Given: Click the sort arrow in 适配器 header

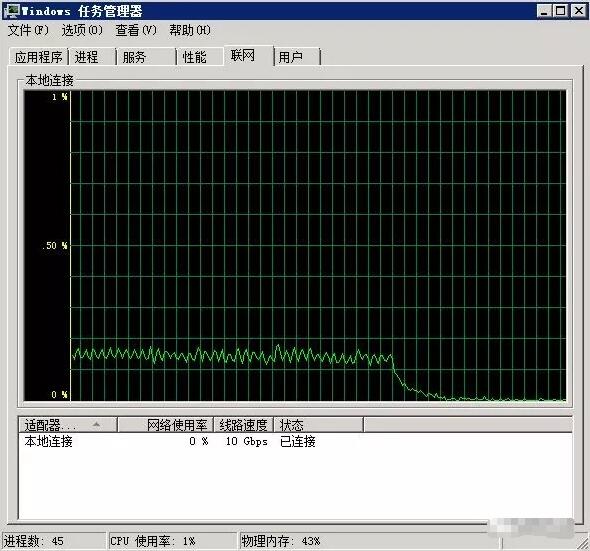Looking at the screenshot, I should [x=96, y=425].
